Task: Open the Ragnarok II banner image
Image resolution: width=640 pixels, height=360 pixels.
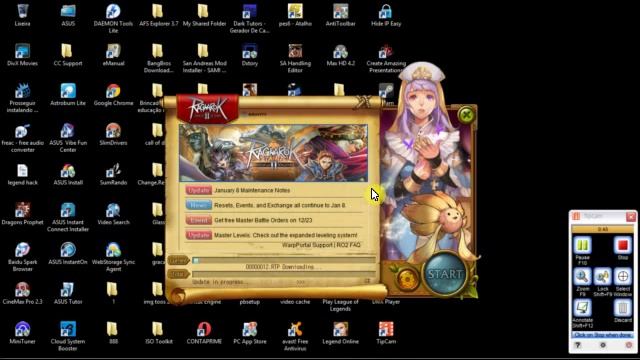Action: (x=273, y=153)
